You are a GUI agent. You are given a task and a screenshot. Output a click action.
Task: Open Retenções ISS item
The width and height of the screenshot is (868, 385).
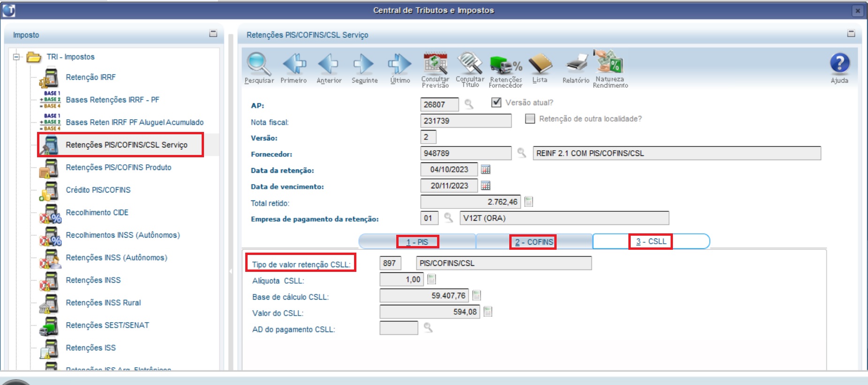(91, 348)
